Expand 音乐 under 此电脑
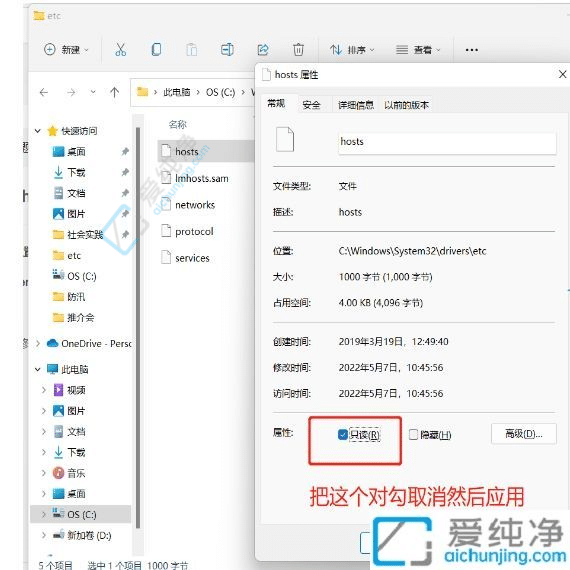 click(44, 473)
